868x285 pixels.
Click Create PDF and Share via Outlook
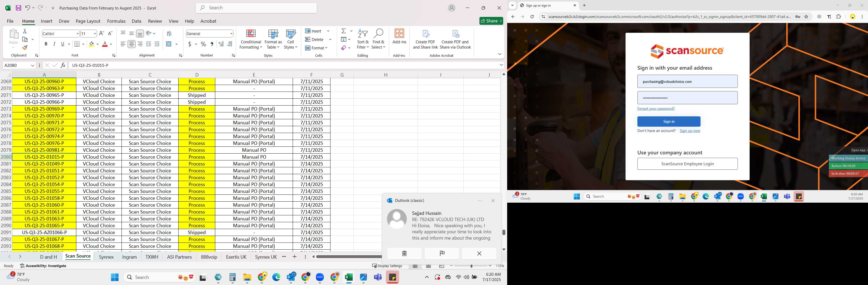tap(455, 39)
